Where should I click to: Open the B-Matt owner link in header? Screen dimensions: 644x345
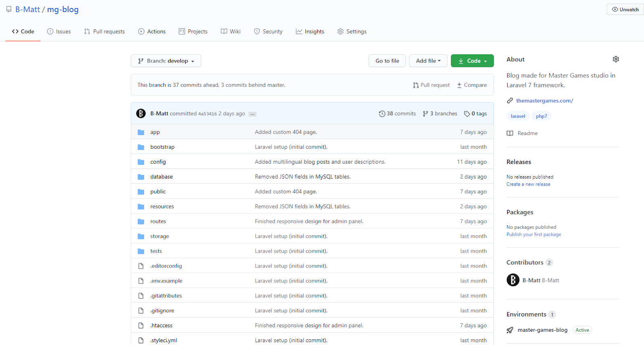pos(27,9)
